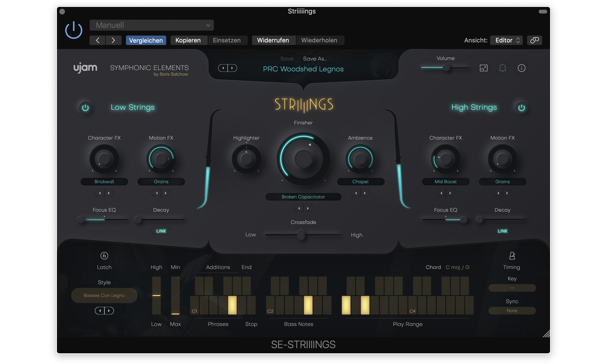Next Finisher mode arrow under Broken Capacitator
This screenshot has height=364, width=607.
click(308, 208)
